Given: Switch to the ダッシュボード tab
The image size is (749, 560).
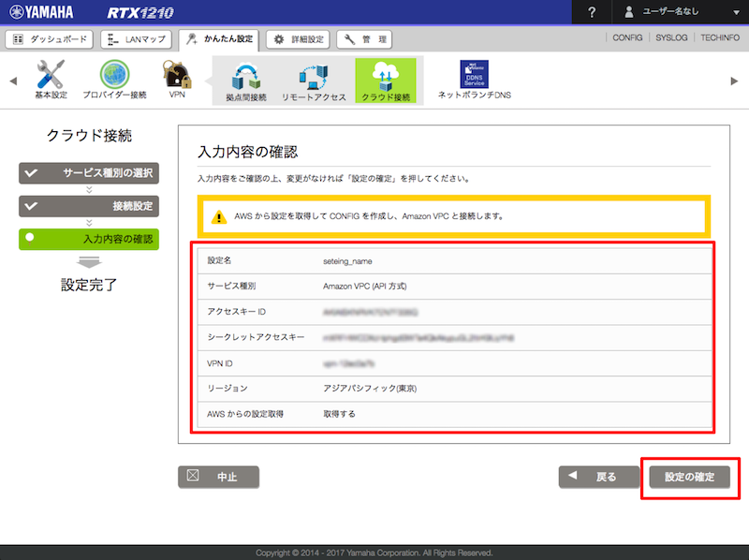Looking at the screenshot, I should click(50, 39).
